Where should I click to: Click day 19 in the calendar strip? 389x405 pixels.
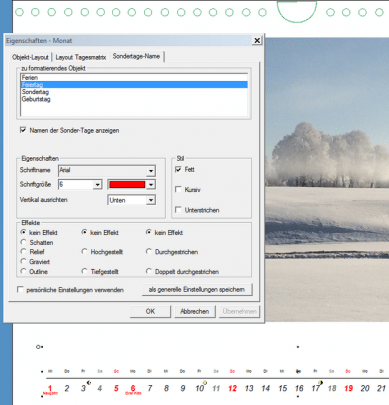tap(348, 388)
